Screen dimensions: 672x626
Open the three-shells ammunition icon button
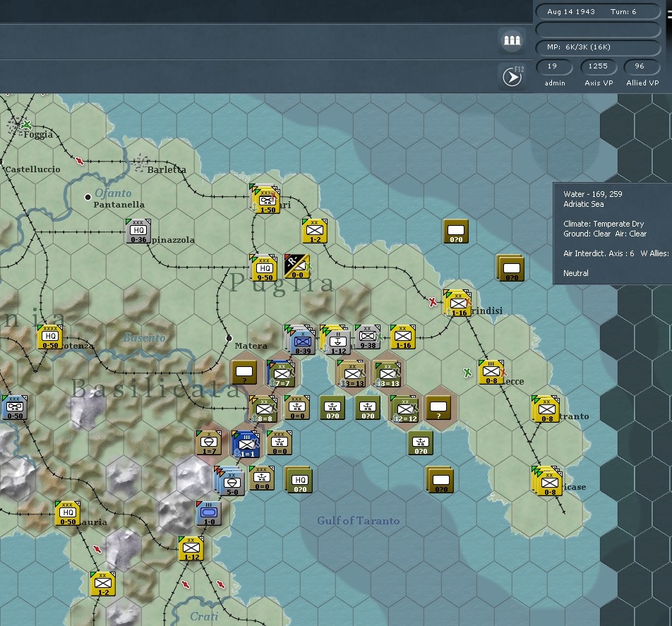pos(512,41)
